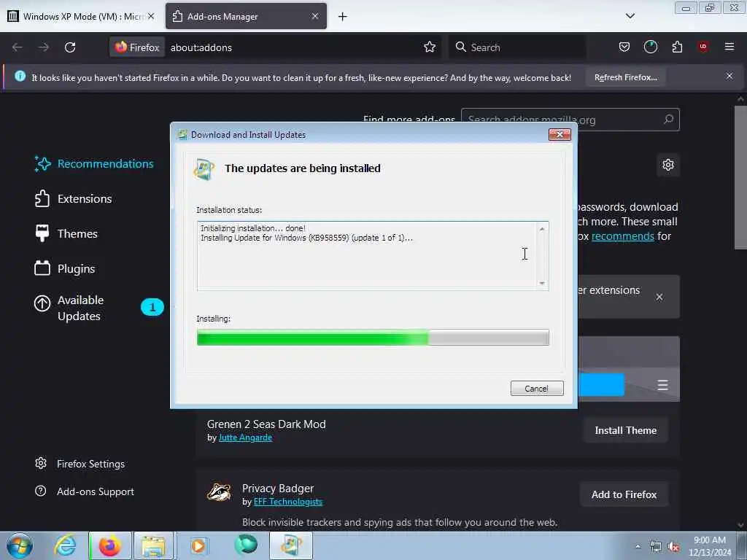Follow the recommends link

(623, 236)
